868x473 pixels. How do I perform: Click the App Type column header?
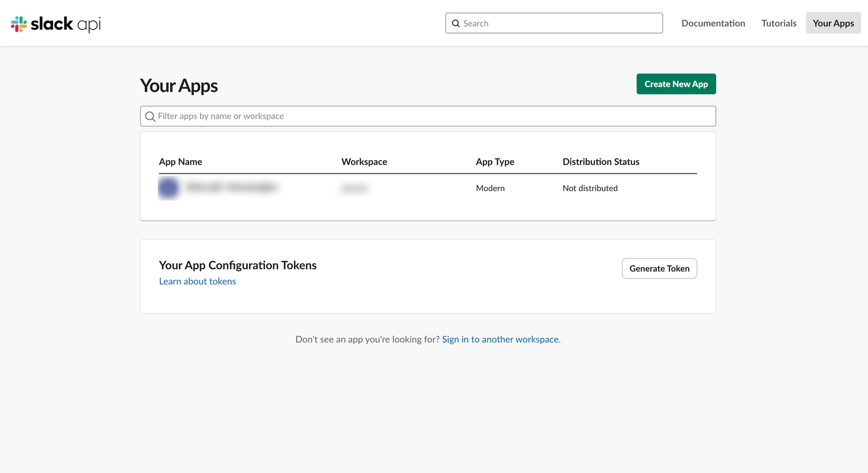click(495, 162)
